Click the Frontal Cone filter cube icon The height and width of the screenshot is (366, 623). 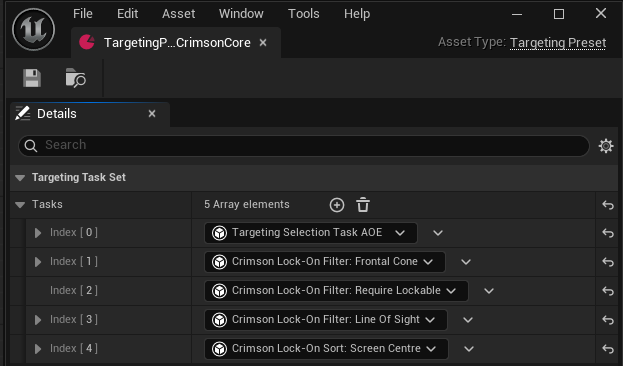(219, 262)
